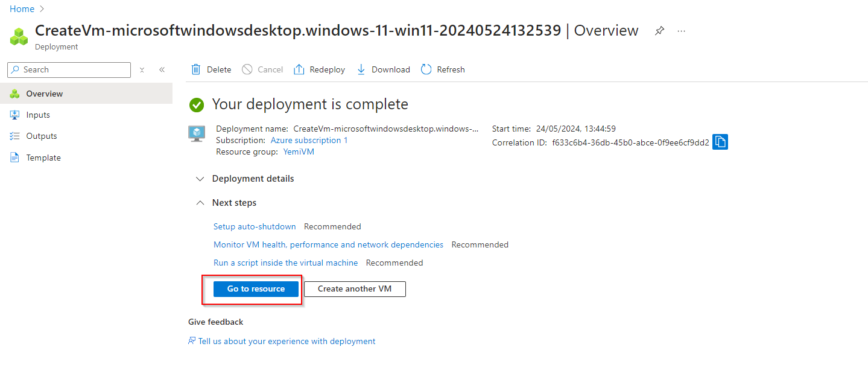Click the Redeploy upload icon
Screen dimensions: 868x367
coord(299,69)
